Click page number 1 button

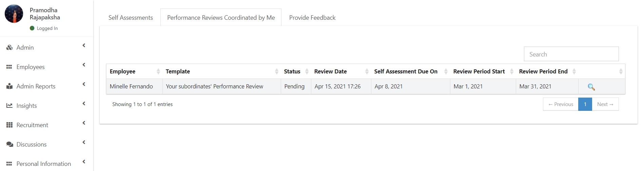pos(585,104)
